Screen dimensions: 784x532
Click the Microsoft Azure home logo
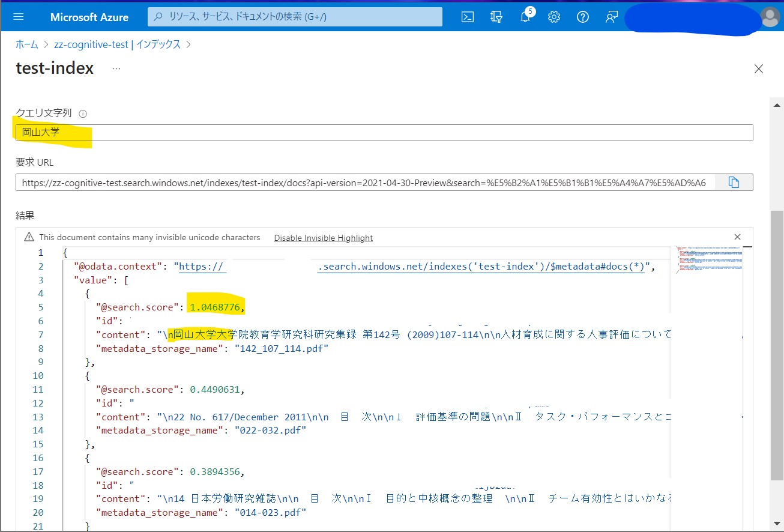pyautogui.click(x=89, y=17)
